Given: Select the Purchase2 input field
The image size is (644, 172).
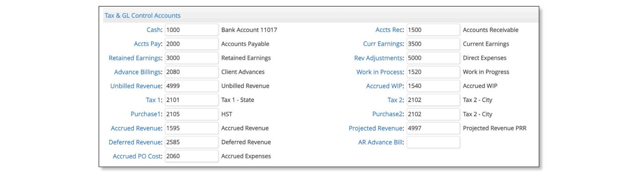Looking at the screenshot, I should [433, 114].
